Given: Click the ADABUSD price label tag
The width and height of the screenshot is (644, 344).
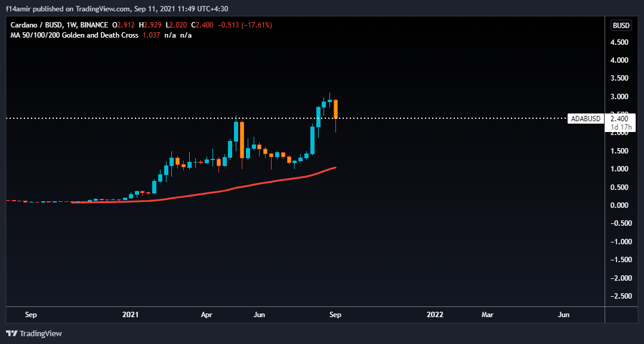Looking at the screenshot, I should [586, 119].
